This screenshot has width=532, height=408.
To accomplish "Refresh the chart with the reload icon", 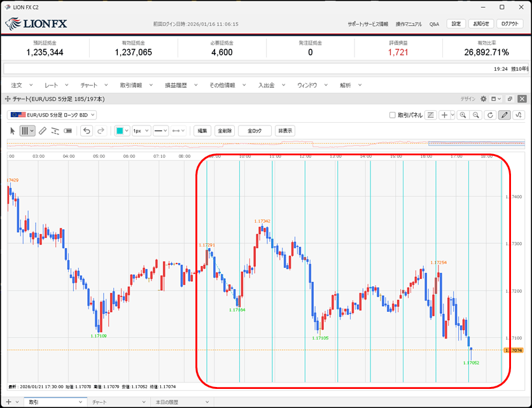I will (489, 115).
